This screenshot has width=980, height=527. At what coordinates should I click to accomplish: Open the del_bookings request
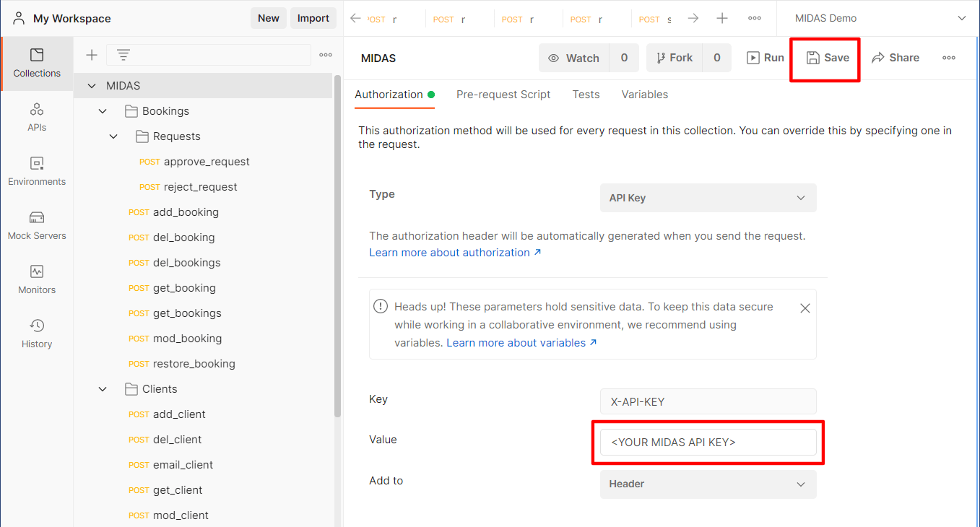pyautogui.click(x=175, y=263)
